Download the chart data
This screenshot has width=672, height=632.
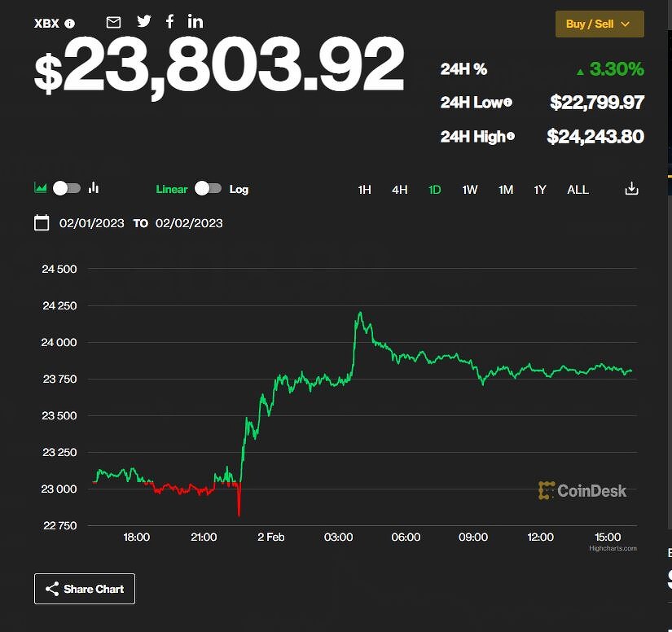click(631, 189)
